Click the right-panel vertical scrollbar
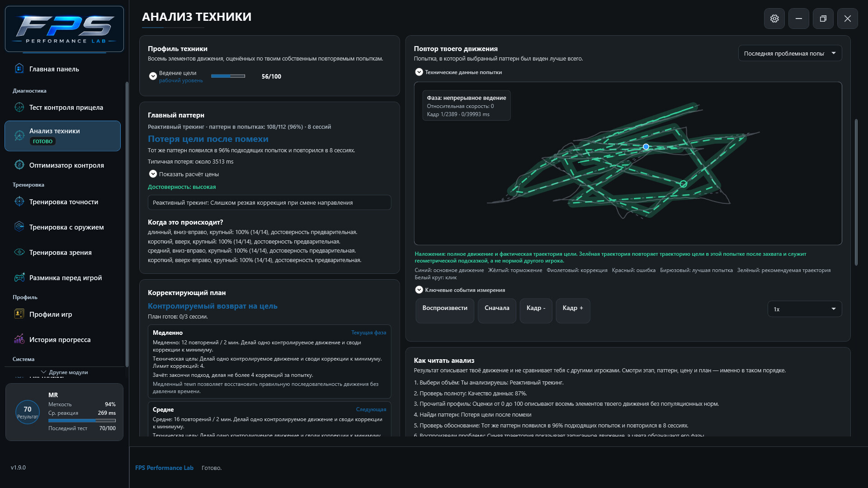Viewport: 868px width, 488px height. [x=856, y=192]
